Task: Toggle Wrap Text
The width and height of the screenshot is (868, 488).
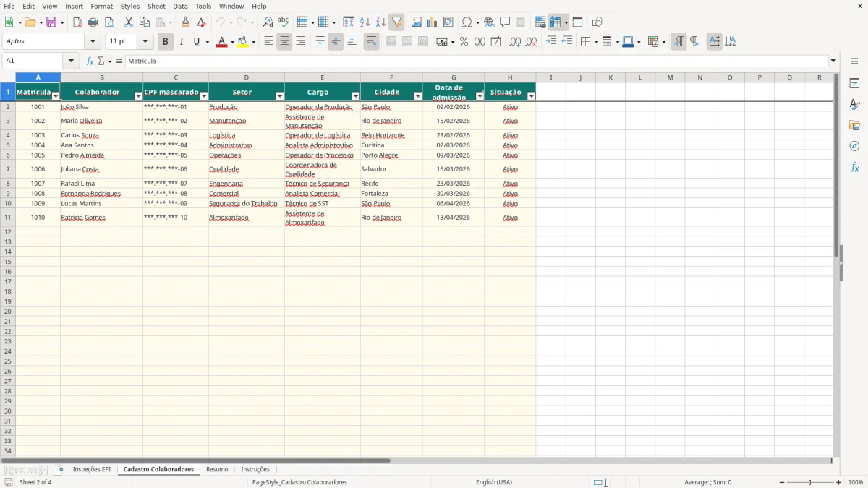Action: tap(372, 42)
